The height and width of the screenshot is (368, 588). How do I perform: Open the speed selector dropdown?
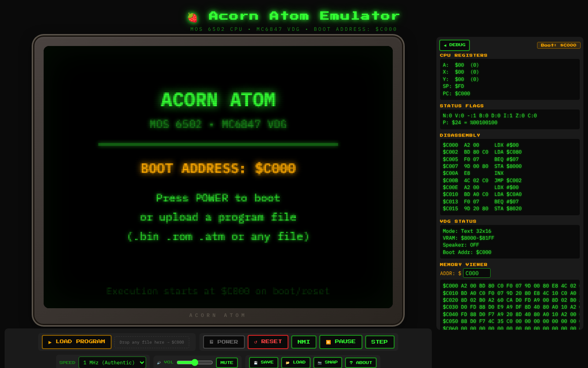pyautogui.click(x=112, y=362)
